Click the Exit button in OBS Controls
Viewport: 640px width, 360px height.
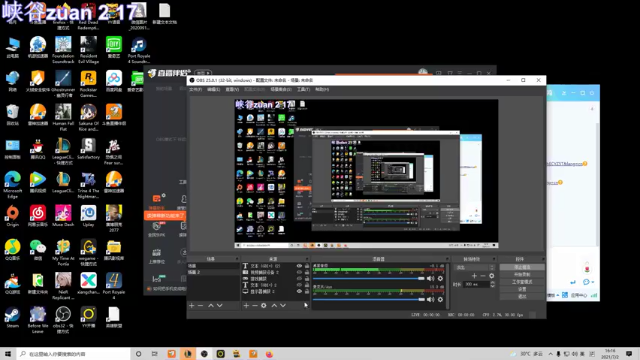pyautogui.click(x=522, y=296)
